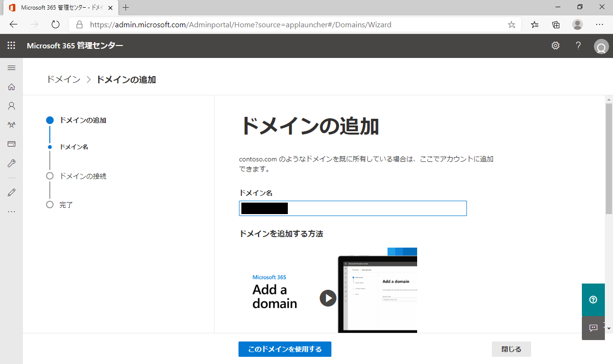The width and height of the screenshot is (613, 364).
Task: Open Users icon in the sidebar
Action: [11, 106]
